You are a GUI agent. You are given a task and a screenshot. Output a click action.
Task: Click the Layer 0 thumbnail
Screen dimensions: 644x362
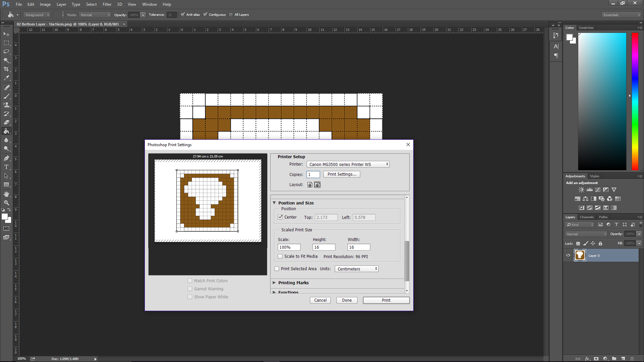[x=580, y=255]
